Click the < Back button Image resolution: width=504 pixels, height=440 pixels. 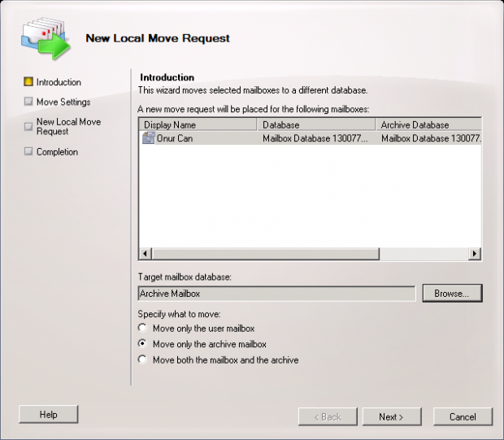(328, 417)
